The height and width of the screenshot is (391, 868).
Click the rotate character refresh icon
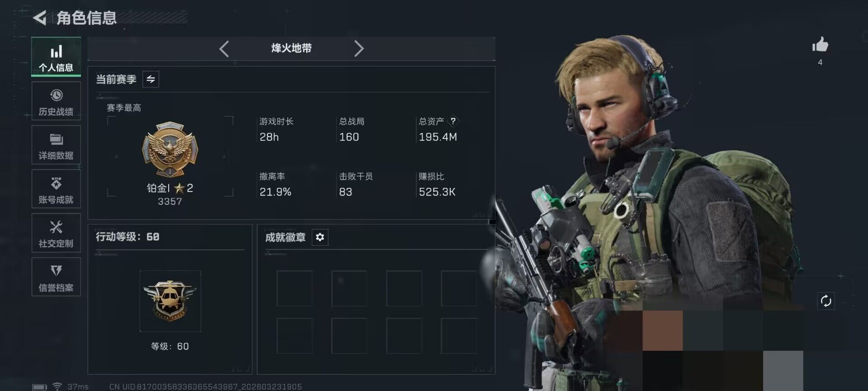point(826,301)
